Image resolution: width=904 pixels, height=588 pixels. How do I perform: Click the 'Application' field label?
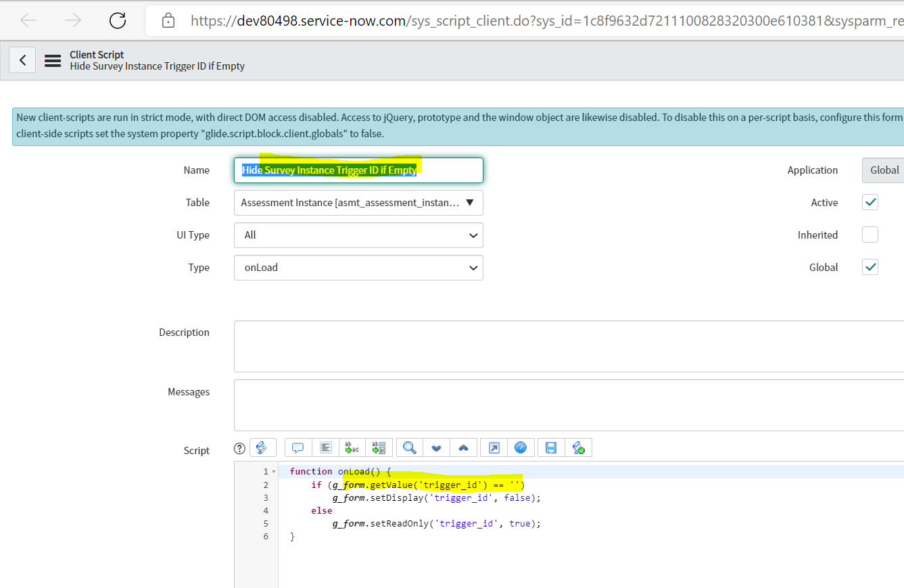[x=813, y=170]
